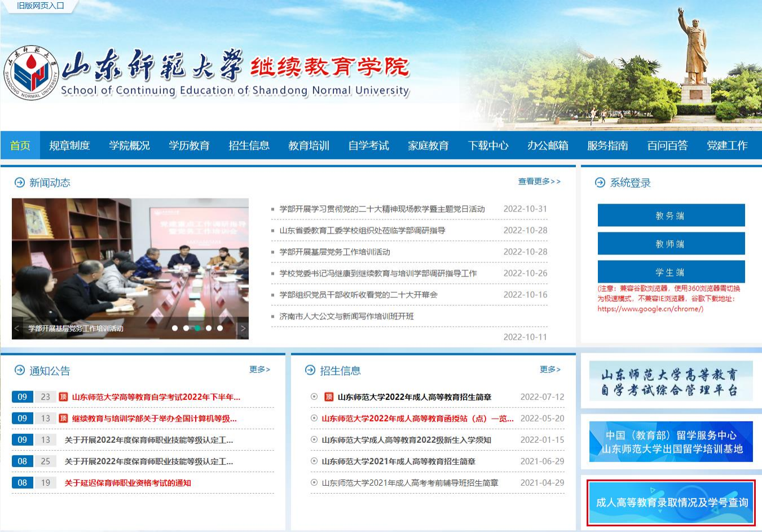Open news 学部组织党员干部收听收看党的二十大开幕会
Image resolution: width=762 pixels, height=532 pixels.
click(x=358, y=294)
